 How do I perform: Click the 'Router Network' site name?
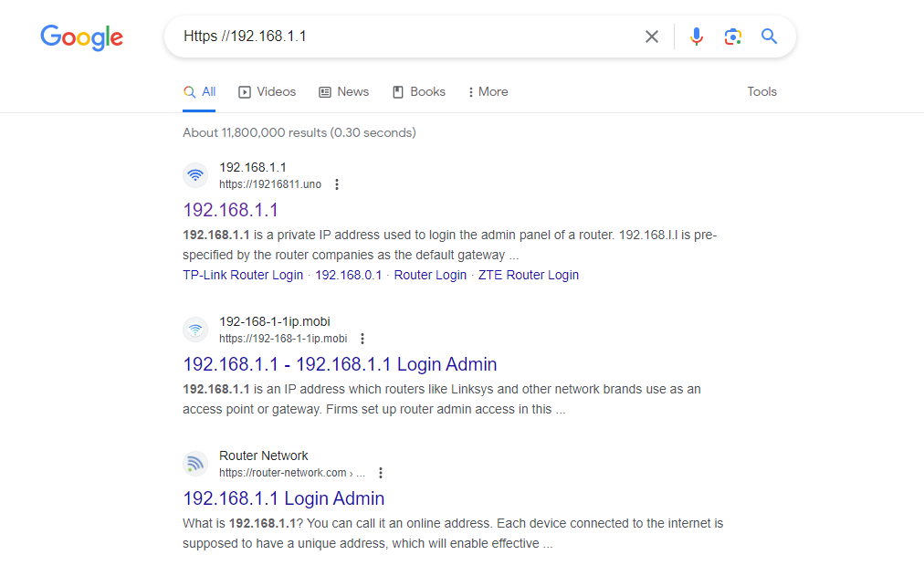pos(263,456)
